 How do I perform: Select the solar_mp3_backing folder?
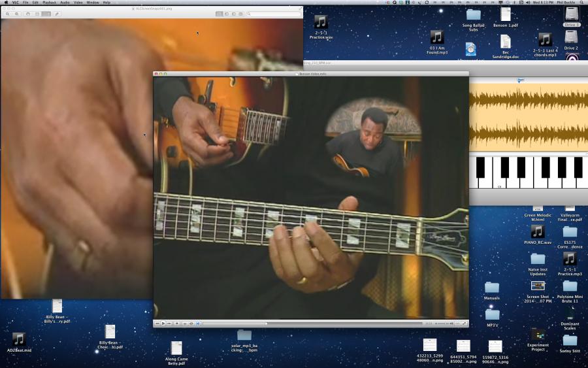pyautogui.click(x=244, y=341)
